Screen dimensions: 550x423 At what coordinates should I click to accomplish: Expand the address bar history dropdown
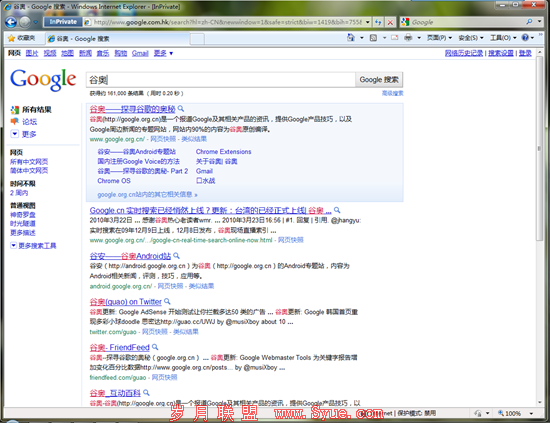pyautogui.click(x=368, y=22)
